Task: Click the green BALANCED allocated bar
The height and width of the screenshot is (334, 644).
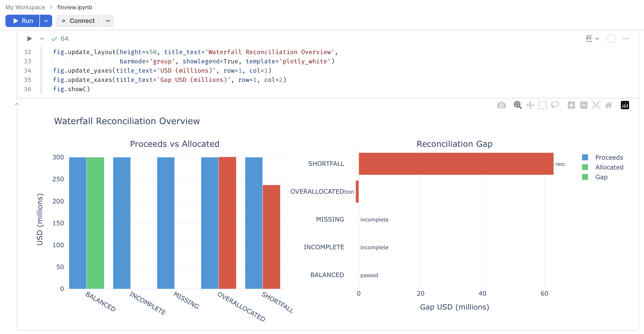Action: point(95,223)
